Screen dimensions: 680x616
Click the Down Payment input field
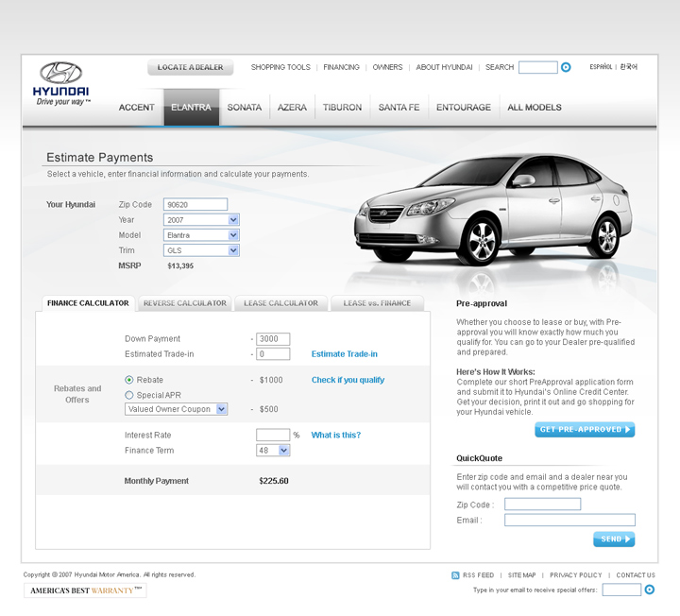pos(273,339)
